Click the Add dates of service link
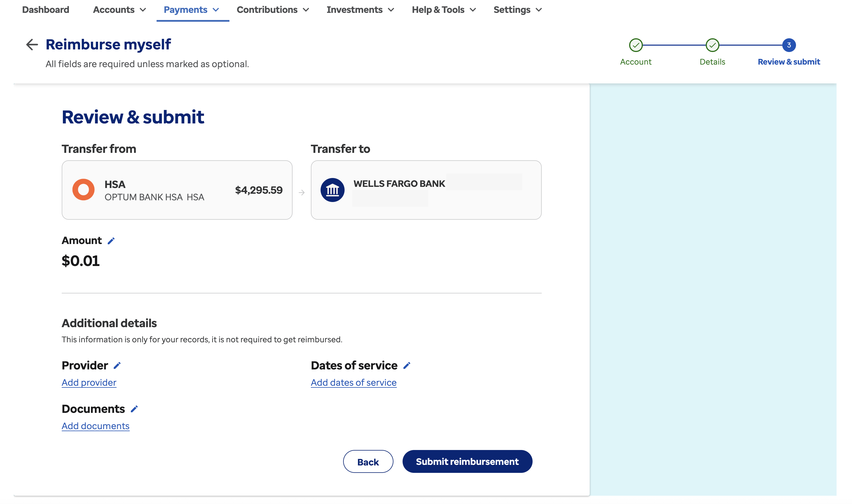852x504 pixels. pyautogui.click(x=353, y=383)
